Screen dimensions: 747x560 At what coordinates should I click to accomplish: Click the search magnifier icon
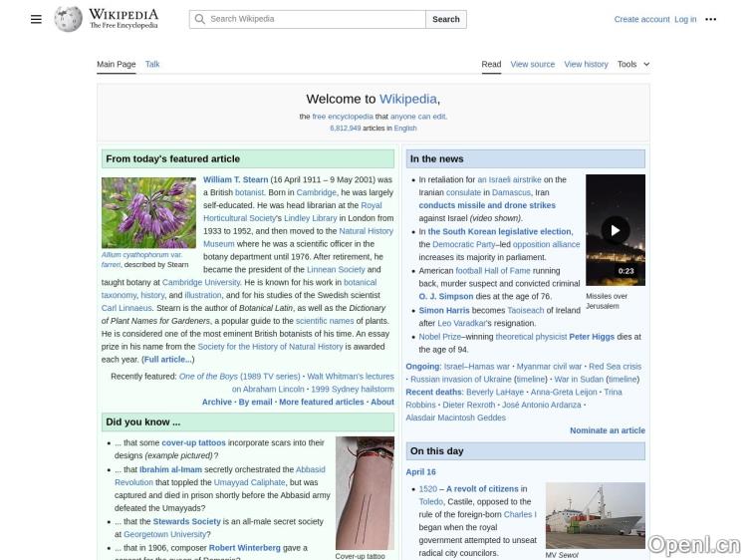tap(199, 19)
